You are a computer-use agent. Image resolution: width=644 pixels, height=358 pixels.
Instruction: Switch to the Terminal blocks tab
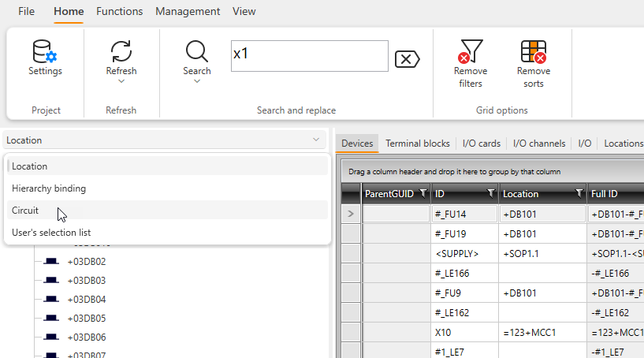click(x=417, y=144)
